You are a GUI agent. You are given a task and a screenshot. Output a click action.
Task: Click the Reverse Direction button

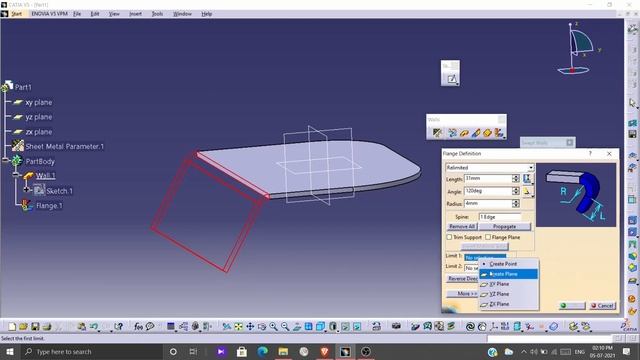(x=463, y=278)
